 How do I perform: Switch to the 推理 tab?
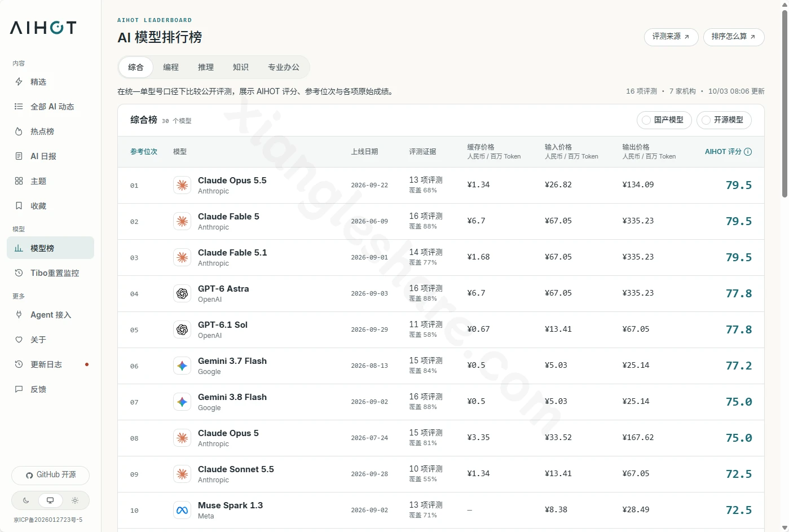(206, 67)
